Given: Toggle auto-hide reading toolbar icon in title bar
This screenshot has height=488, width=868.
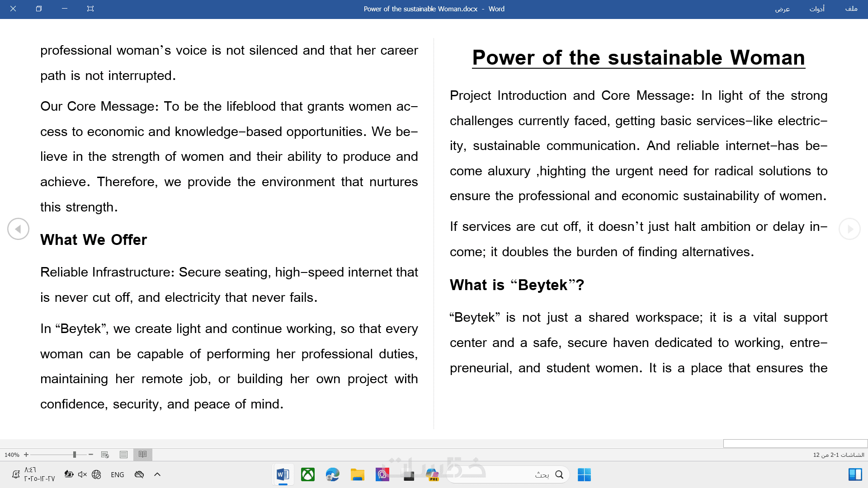Looking at the screenshot, I should click(x=90, y=9).
